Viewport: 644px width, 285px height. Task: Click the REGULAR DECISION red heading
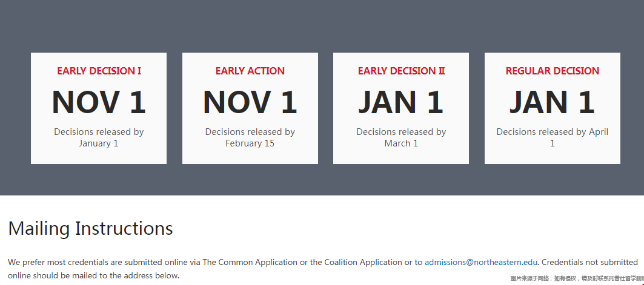pos(553,71)
